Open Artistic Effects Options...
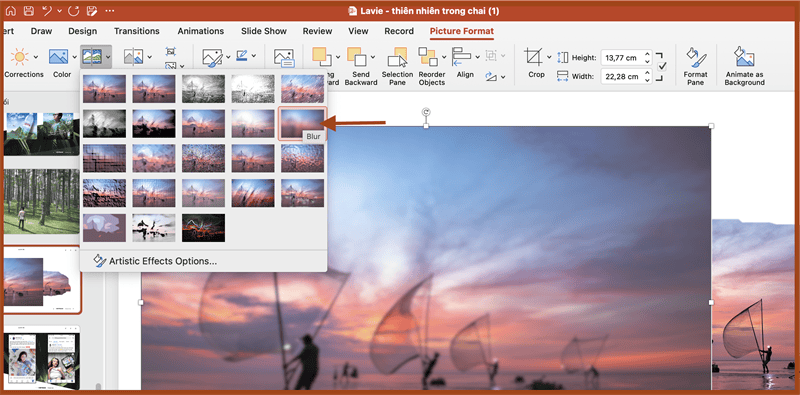 155,261
